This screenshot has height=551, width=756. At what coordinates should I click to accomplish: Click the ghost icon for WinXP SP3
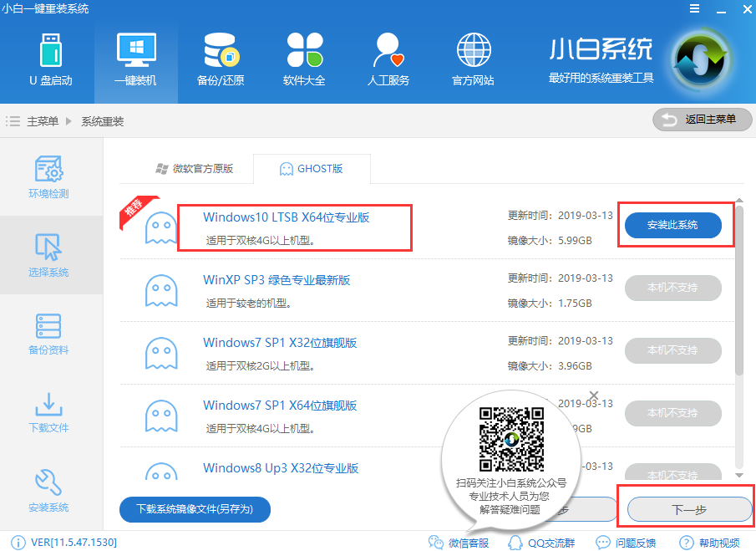pyautogui.click(x=161, y=290)
